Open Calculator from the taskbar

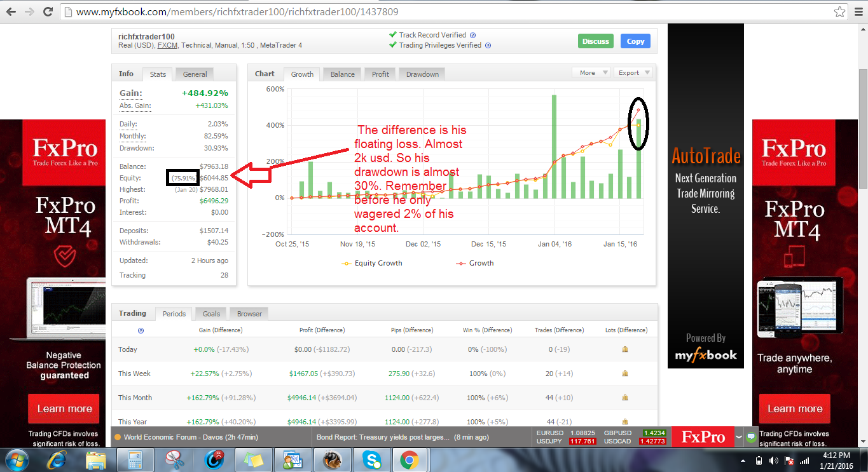pos(134,460)
